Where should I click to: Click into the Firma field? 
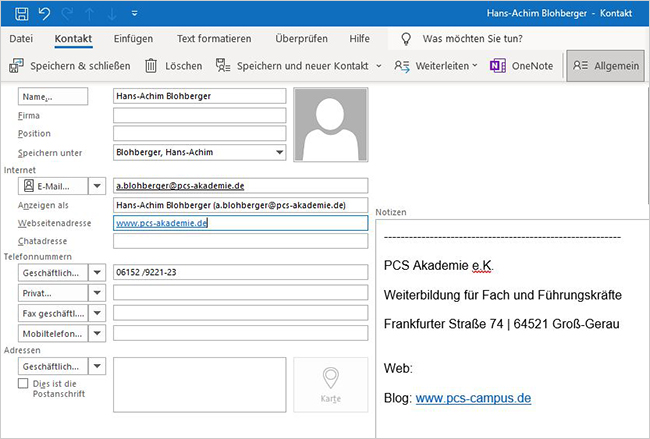point(199,115)
